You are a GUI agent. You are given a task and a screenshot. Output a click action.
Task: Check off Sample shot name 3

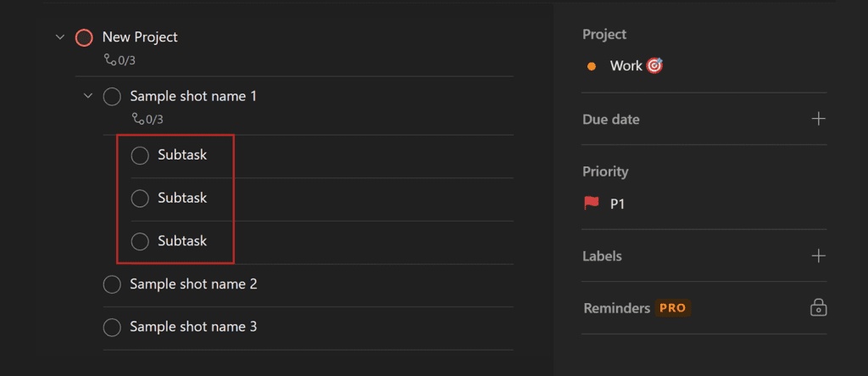tap(112, 328)
